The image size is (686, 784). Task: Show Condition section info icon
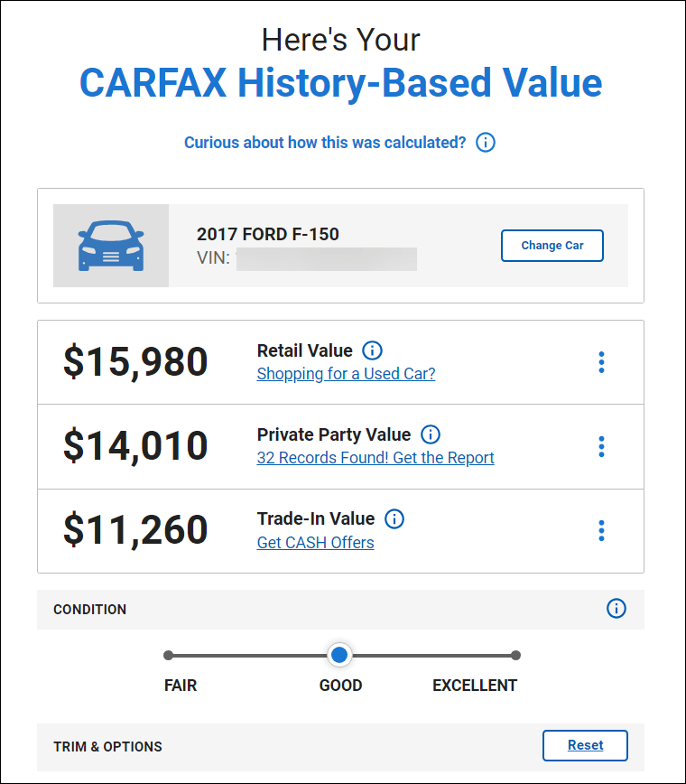coord(616,609)
